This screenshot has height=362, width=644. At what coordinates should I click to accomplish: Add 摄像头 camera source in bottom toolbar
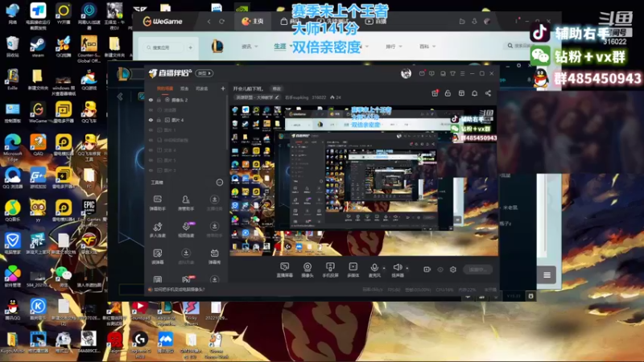(x=308, y=270)
